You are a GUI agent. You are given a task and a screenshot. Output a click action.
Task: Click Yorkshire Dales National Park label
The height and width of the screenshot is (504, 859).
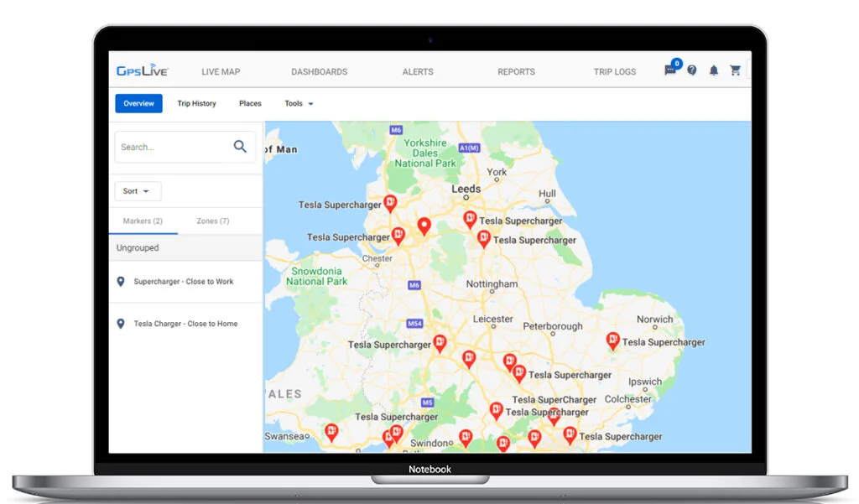[425, 153]
